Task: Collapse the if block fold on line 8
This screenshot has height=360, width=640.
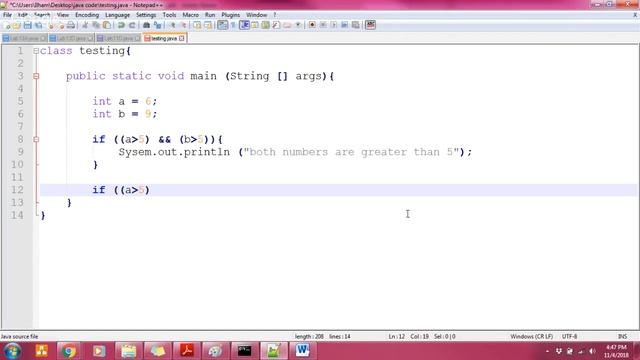Action: pyautogui.click(x=36, y=140)
